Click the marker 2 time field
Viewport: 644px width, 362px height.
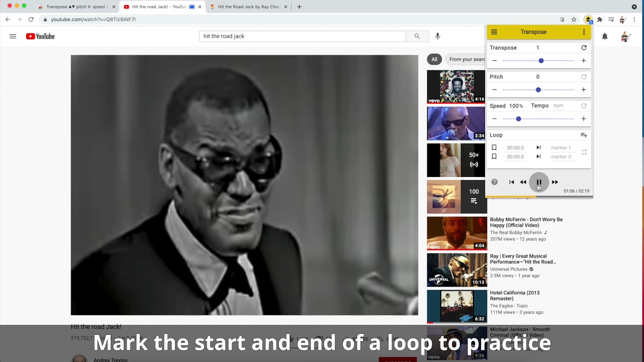(x=515, y=156)
